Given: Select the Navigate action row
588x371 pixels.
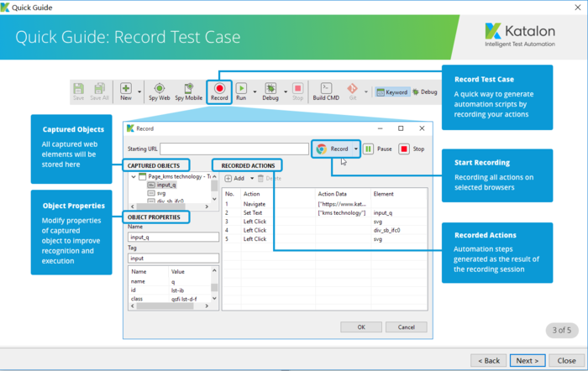Looking at the screenshot, I should point(325,204).
